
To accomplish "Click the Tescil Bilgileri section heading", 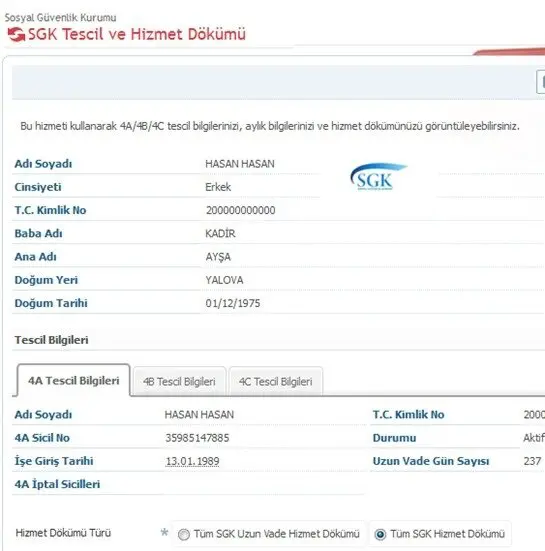I will (51, 340).
